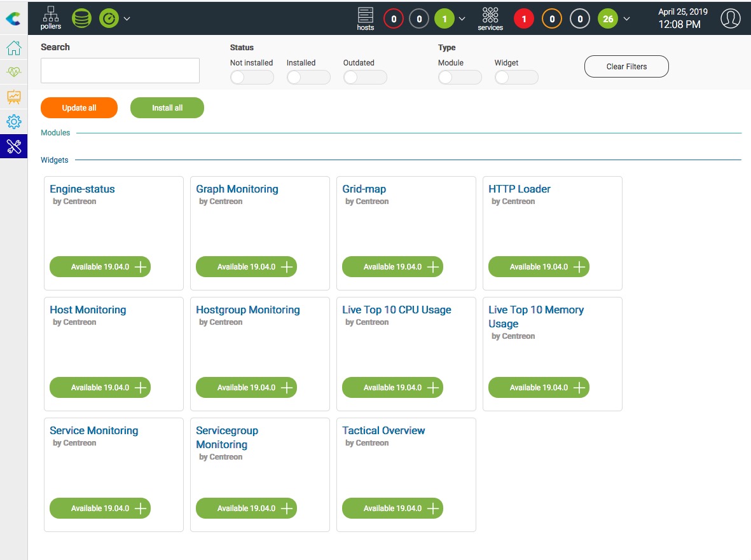Image resolution: width=751 pixels, height=560 pixels.
Task: Click the pollers icon in the header
Action: click(x=51, y=18)
